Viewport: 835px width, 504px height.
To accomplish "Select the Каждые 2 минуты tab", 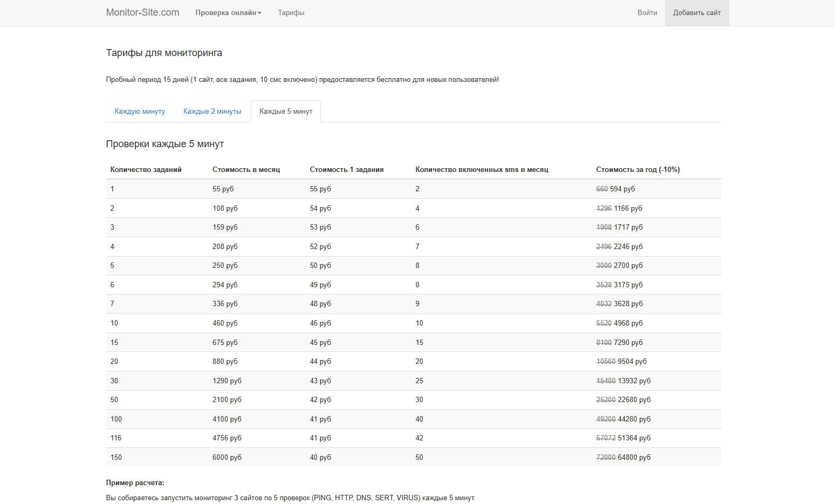I will 212,112.
